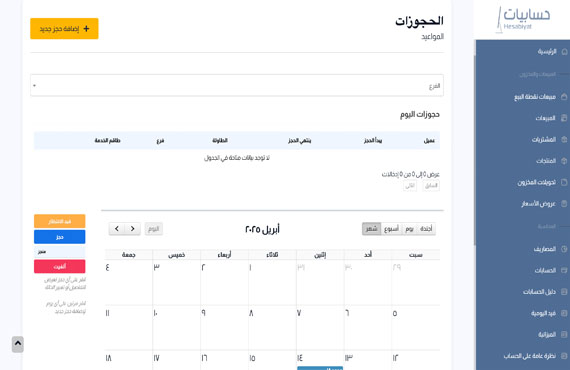Screen dimensions: 570x370
Task: Click calendar day cell ٩
Action: (225, 327)
